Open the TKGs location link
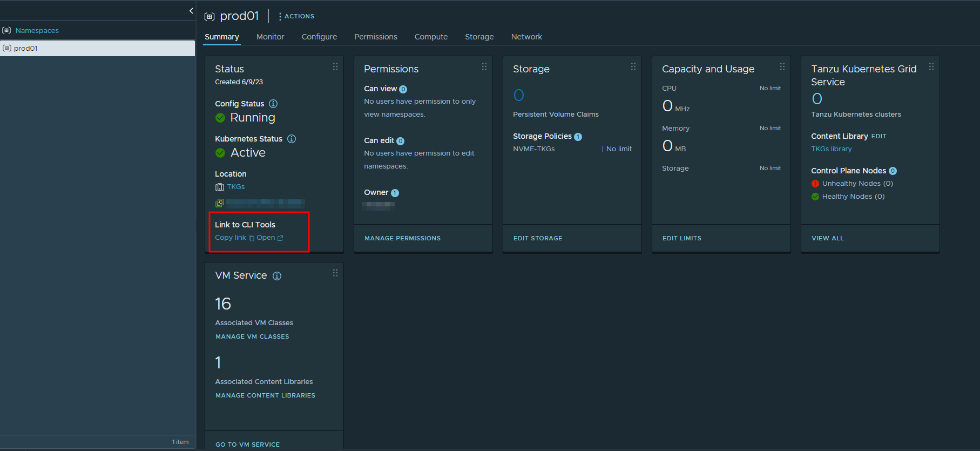The image size is (980, 451). pyautogui.click(x=236, y=187)
